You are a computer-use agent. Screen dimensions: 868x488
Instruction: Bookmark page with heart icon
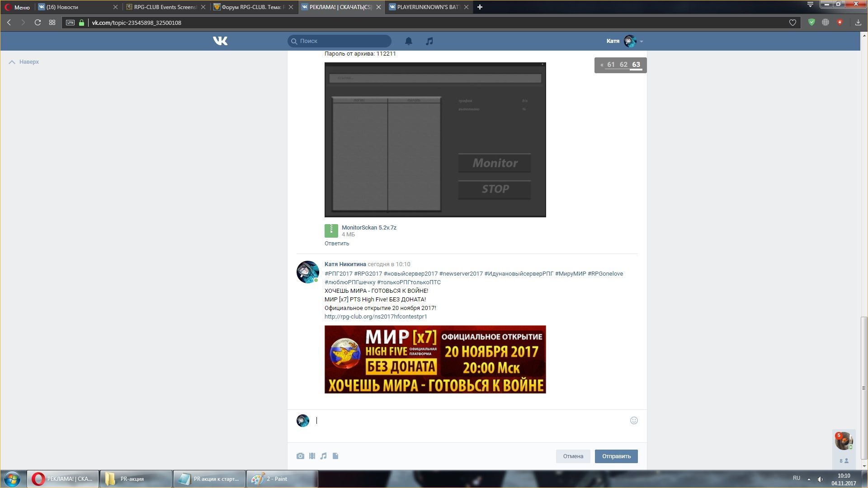pyautogui.click(x=793, y=23)
